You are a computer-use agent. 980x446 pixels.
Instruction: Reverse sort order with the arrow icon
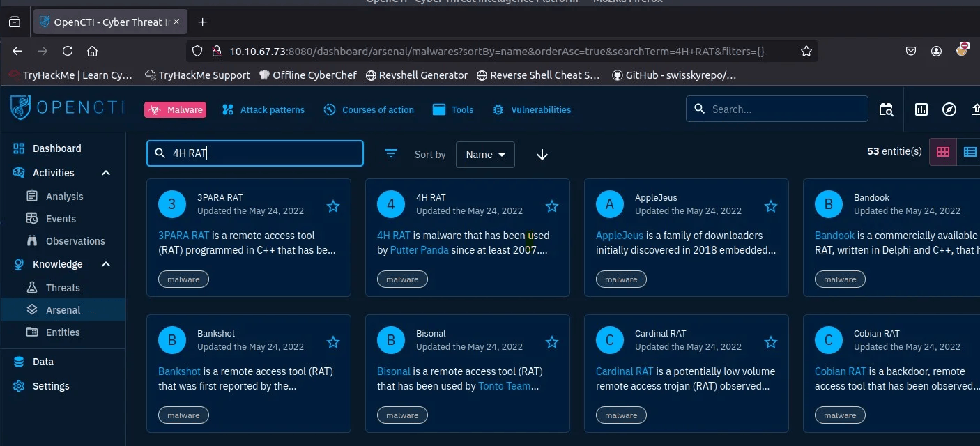point(542,155)
